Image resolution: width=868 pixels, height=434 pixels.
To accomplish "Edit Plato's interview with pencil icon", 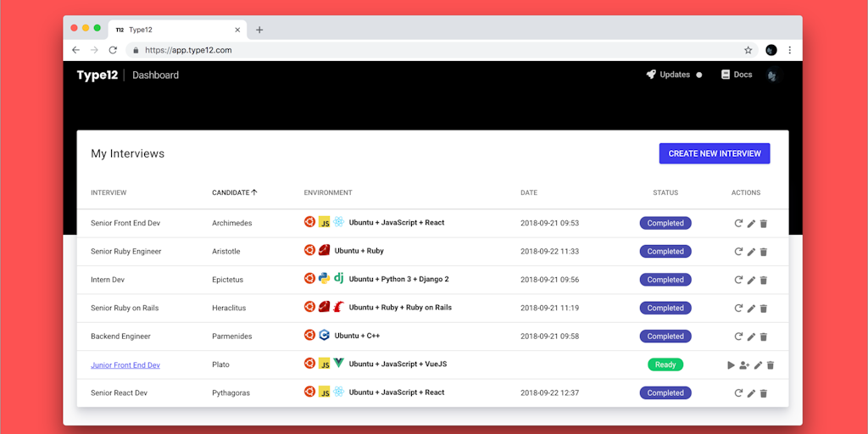I will click(x=759, y=364).
